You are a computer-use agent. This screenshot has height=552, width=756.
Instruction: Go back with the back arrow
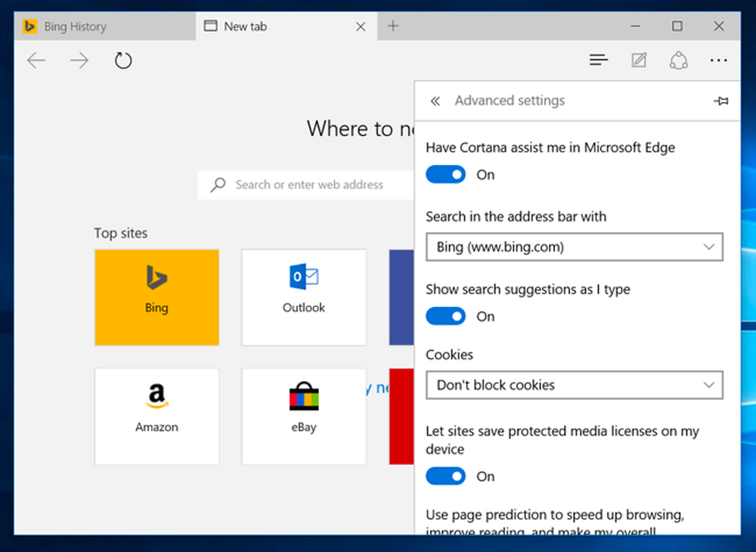(x=36, y=60)
